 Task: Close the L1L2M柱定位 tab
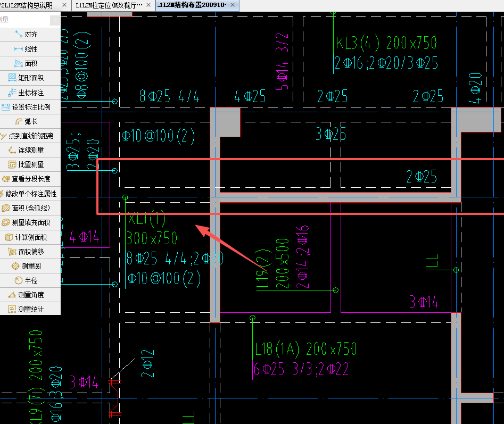pos(148,5)
